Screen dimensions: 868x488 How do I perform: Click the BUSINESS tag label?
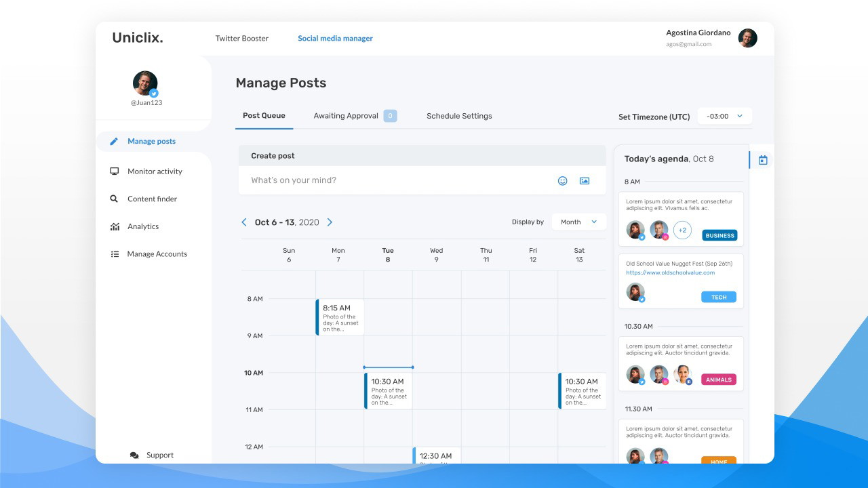pos(719,236)
